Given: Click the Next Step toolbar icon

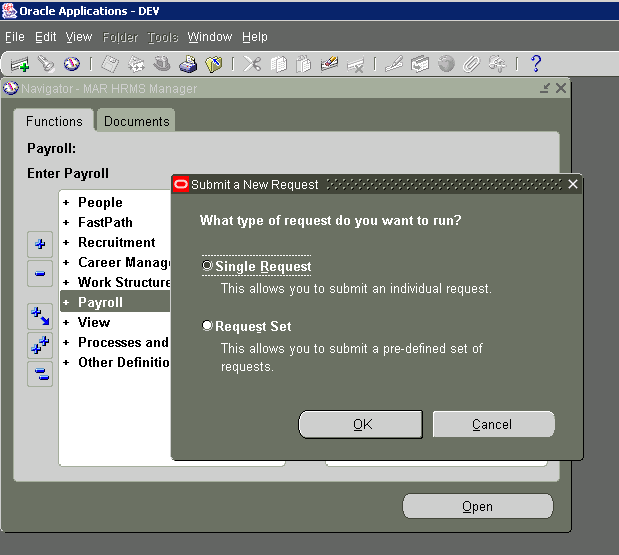Looking at the screenshot, I should [x=136, y=64].
